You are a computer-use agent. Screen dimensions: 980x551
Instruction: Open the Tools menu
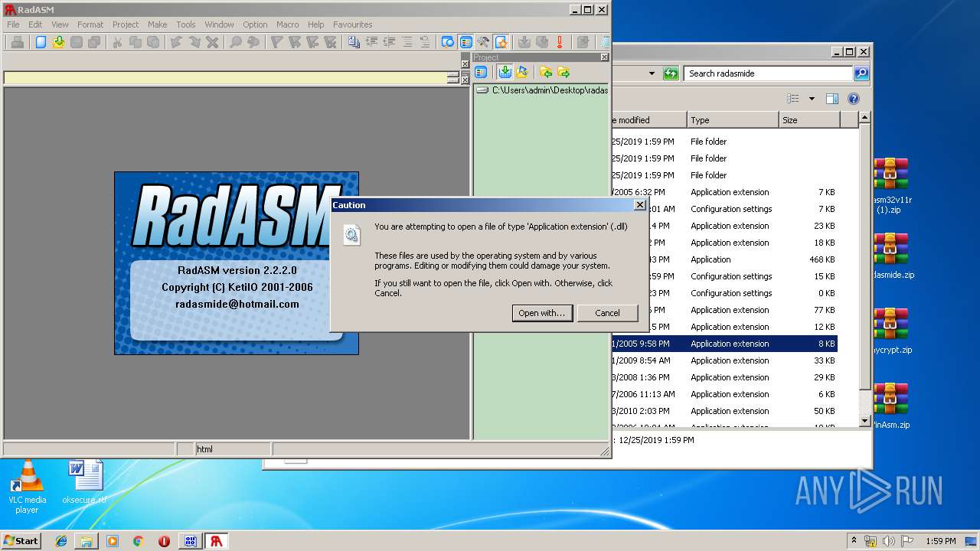pos(185,24)
